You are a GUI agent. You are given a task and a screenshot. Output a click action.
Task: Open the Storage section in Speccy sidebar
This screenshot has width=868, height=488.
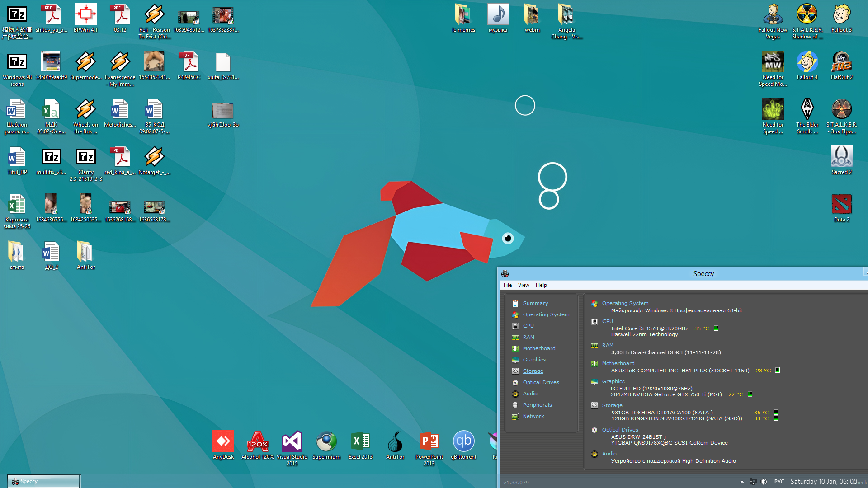click(533, 371)
